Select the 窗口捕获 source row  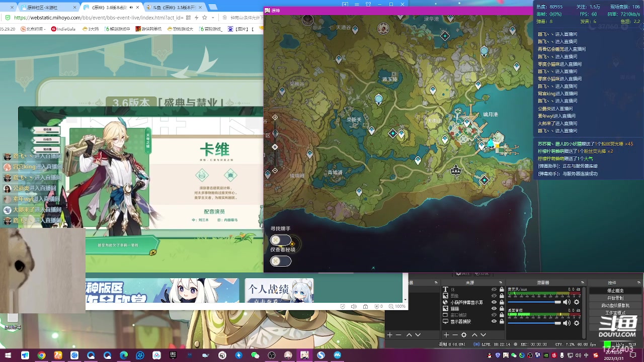pos(473,315)
